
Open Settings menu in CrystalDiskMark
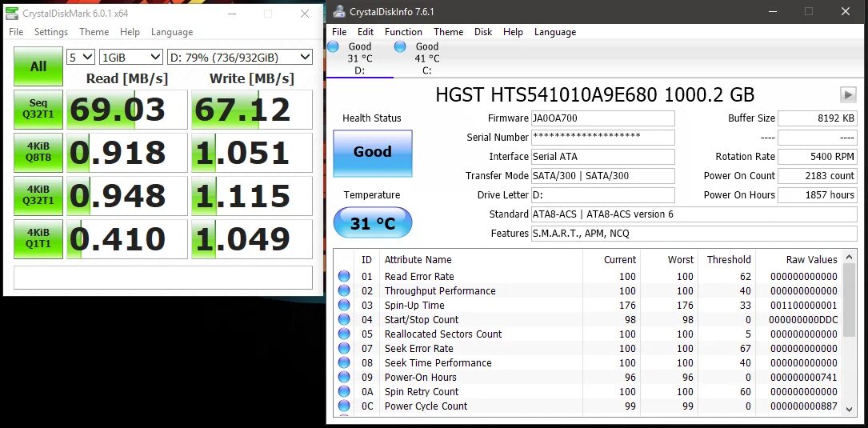51,31
